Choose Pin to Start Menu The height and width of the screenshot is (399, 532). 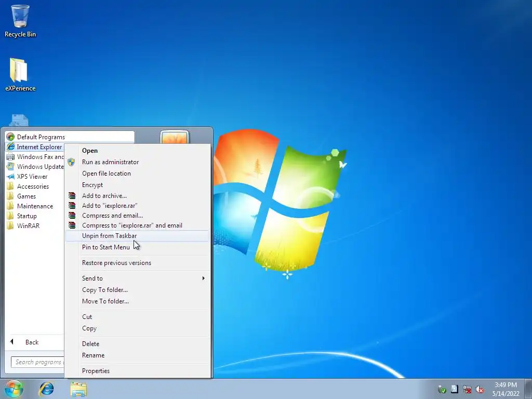137,247
